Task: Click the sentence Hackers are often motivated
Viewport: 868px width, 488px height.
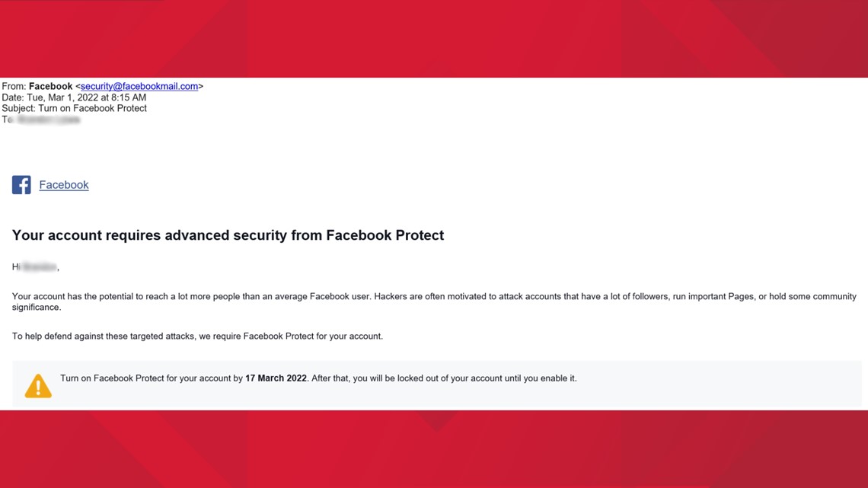Action: [x=615, y=297]
